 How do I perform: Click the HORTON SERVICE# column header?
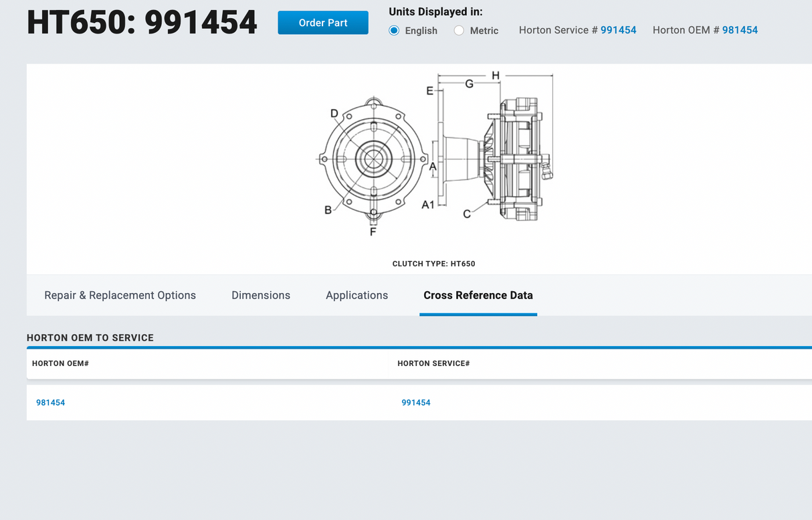pyautogui.click(x=433, y=363)
